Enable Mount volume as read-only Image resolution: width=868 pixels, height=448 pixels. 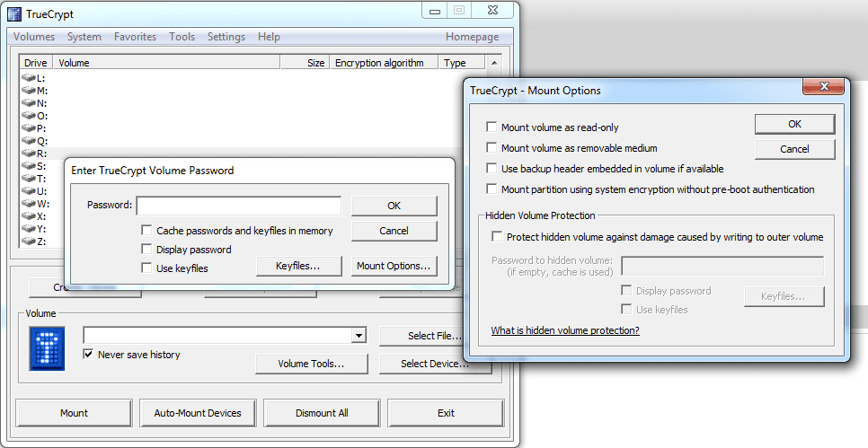tap(492, 127)
